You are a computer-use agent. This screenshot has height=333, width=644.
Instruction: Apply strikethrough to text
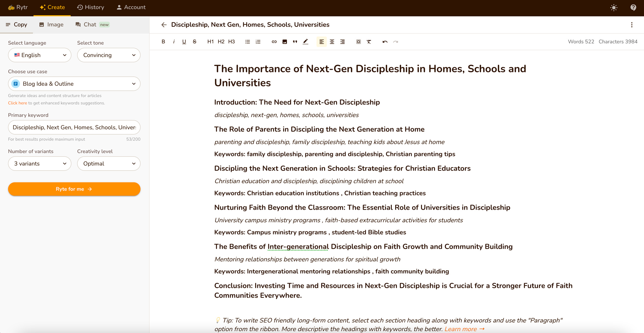195,42
